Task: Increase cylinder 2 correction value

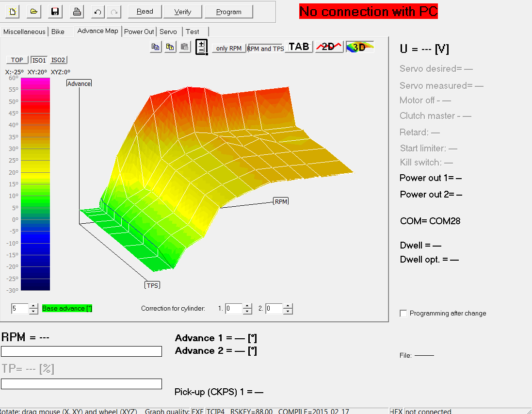Action: click(288, 306)
